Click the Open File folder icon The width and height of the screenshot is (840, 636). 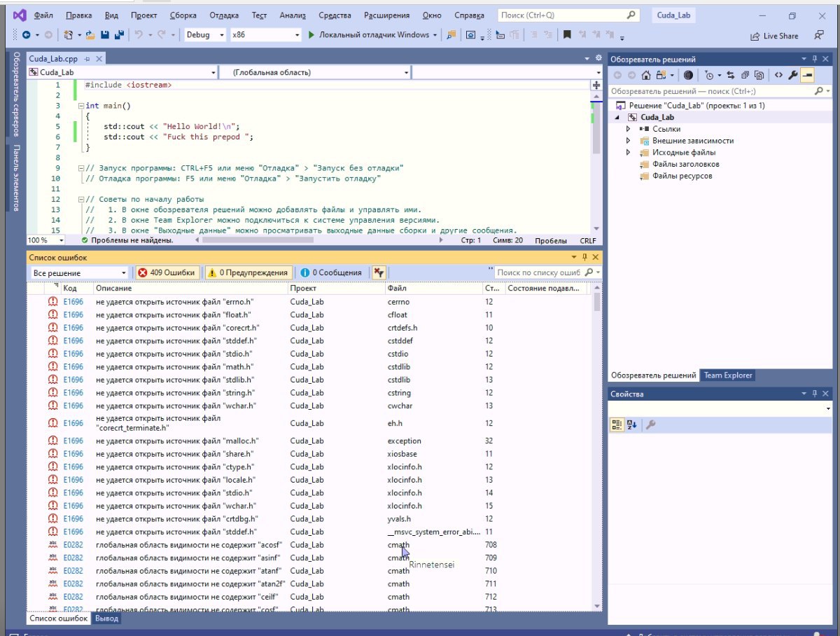click(90, 35)
